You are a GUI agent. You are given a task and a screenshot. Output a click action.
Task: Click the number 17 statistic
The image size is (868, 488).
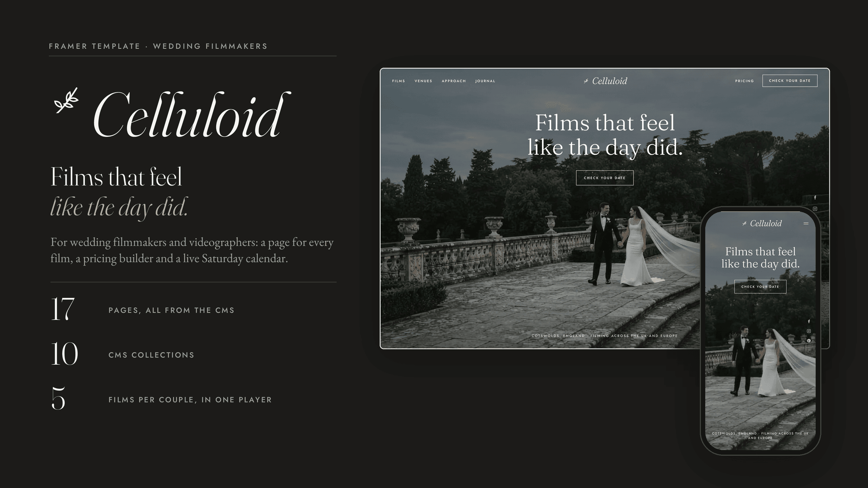pos(63,309)
